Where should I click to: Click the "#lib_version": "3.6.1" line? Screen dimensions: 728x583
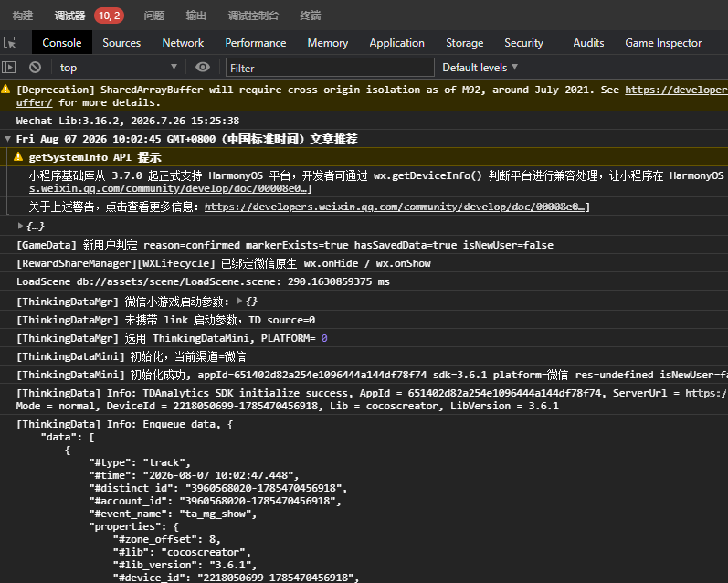pos(185,565)
